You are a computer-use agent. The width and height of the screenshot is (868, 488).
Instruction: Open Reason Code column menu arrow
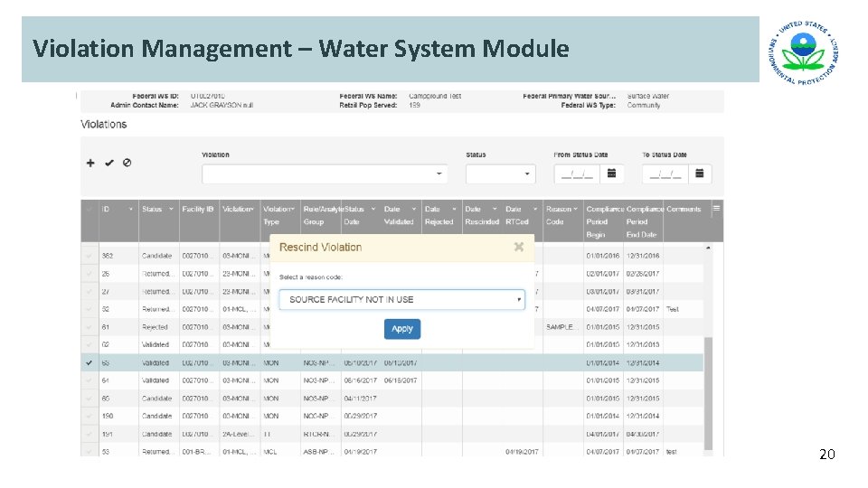click(576, 209)
